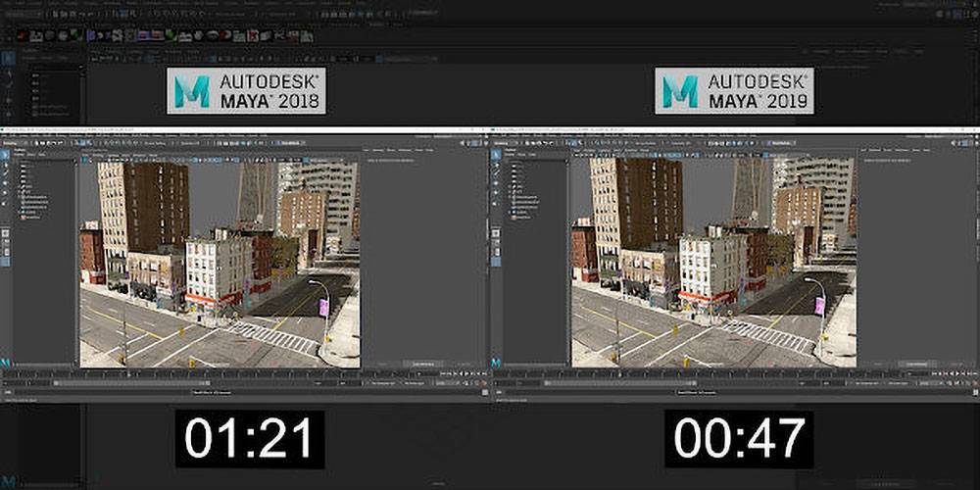Click the Maya 2018 logo badge
Image resolution: width=980 pixels, height=490 pixels.
(x=245, y=91)
